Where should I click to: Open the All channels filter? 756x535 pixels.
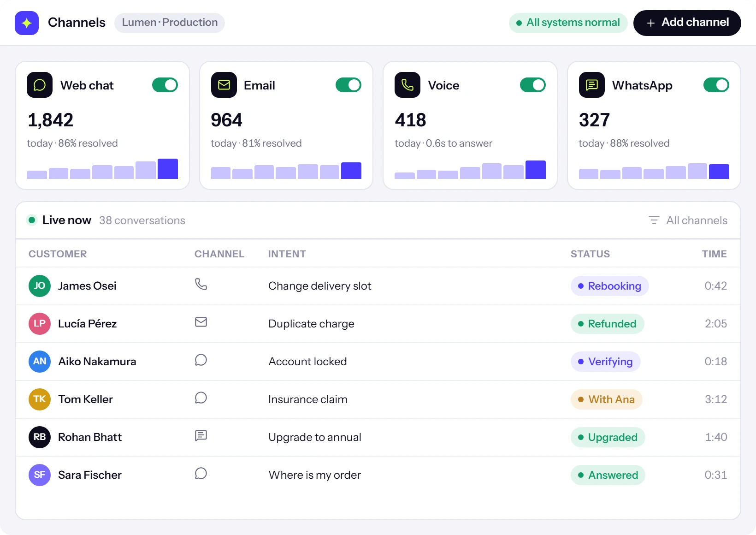tap(688, 220)
